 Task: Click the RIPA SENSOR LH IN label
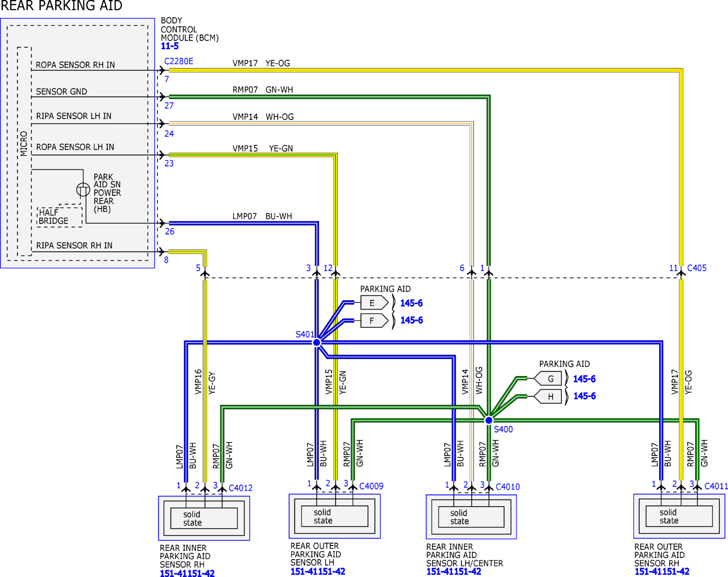74,116
